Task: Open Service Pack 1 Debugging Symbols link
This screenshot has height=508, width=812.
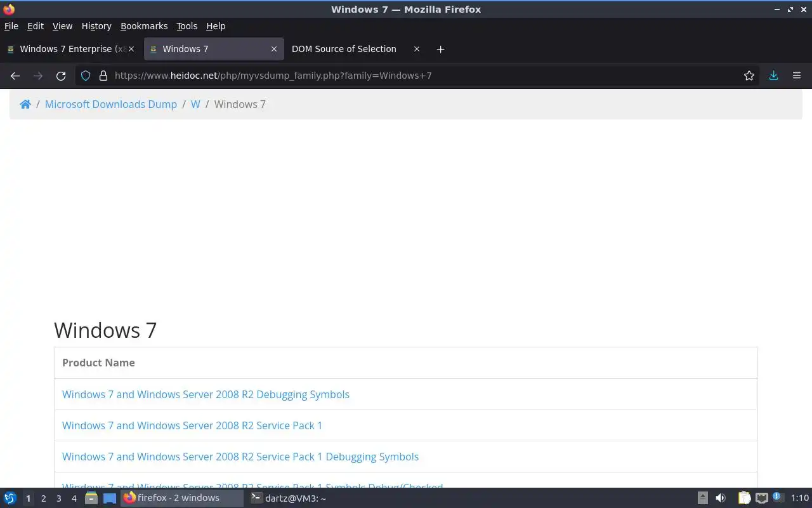Action: 240,457
